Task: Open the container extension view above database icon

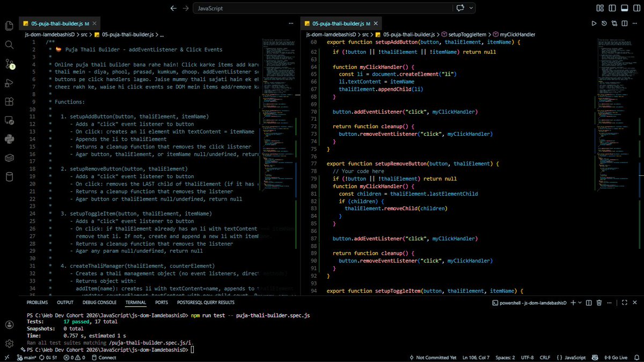Action: click(x=9, y=158)
